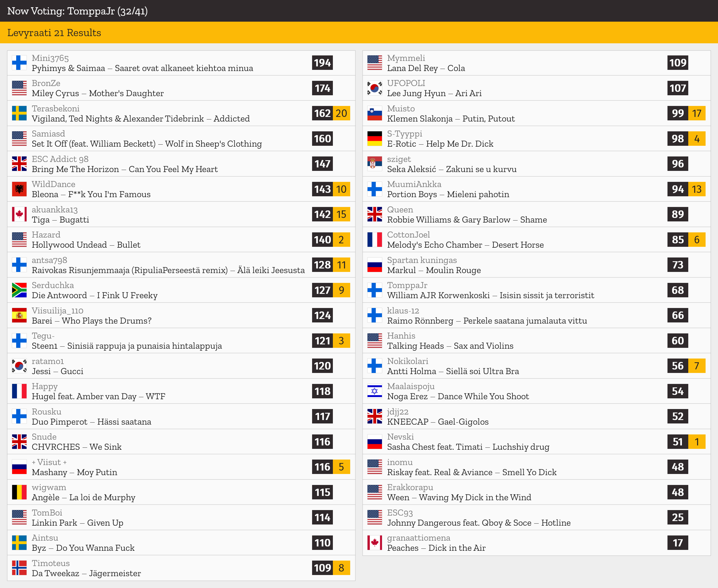Click username 'antsa798'
This screenshot has width=718, height=588.
click(x=49, y=260)
